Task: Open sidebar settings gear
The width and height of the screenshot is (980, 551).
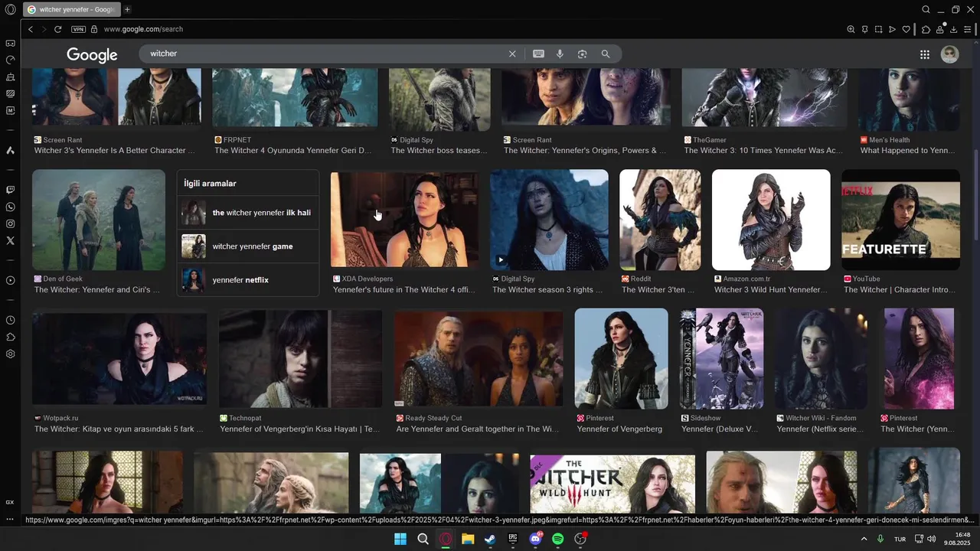Action: [10, 354]
